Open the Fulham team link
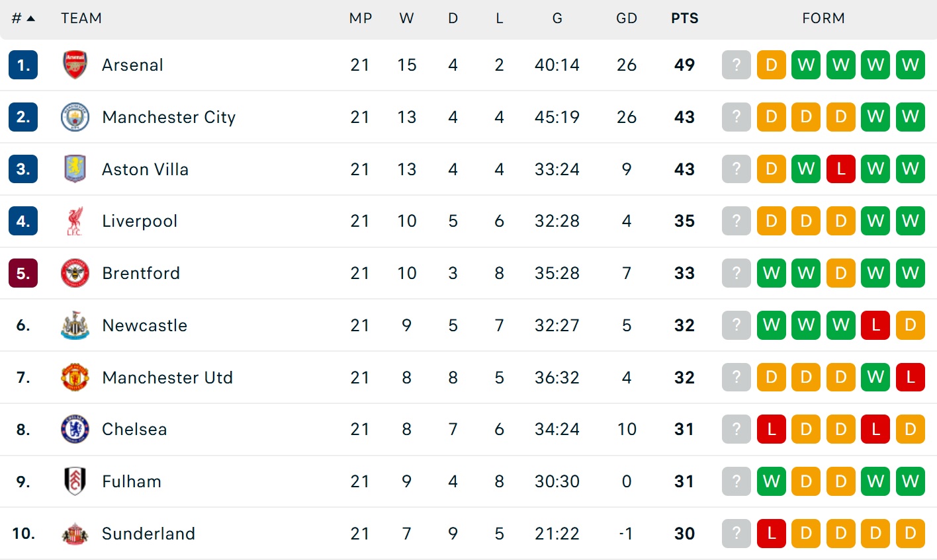The width and height of the screenshot is (937, 560). pos(132,481)
